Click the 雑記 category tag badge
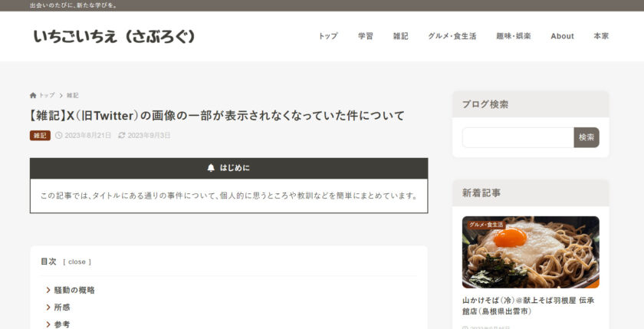 click(x=40, y=136)
